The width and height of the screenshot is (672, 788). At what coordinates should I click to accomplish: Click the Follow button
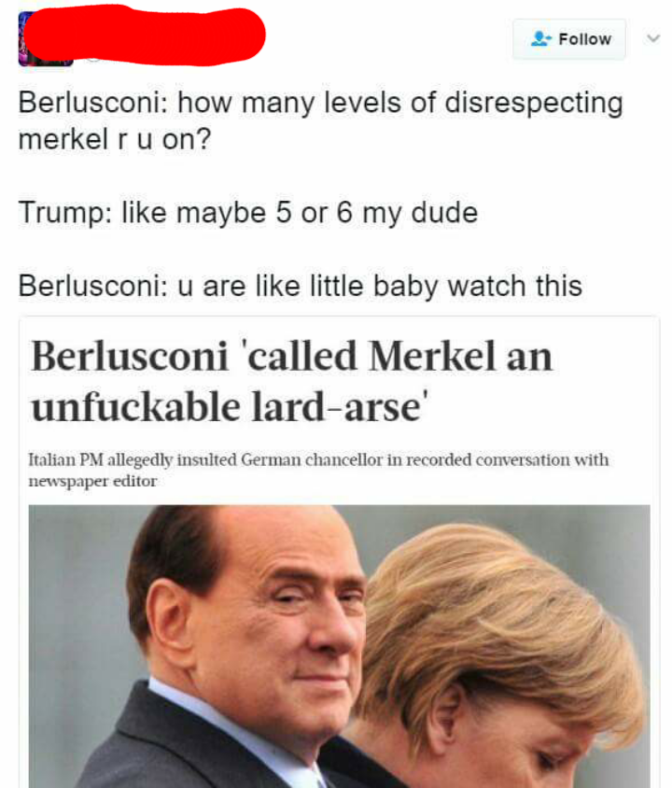point(569,39)
